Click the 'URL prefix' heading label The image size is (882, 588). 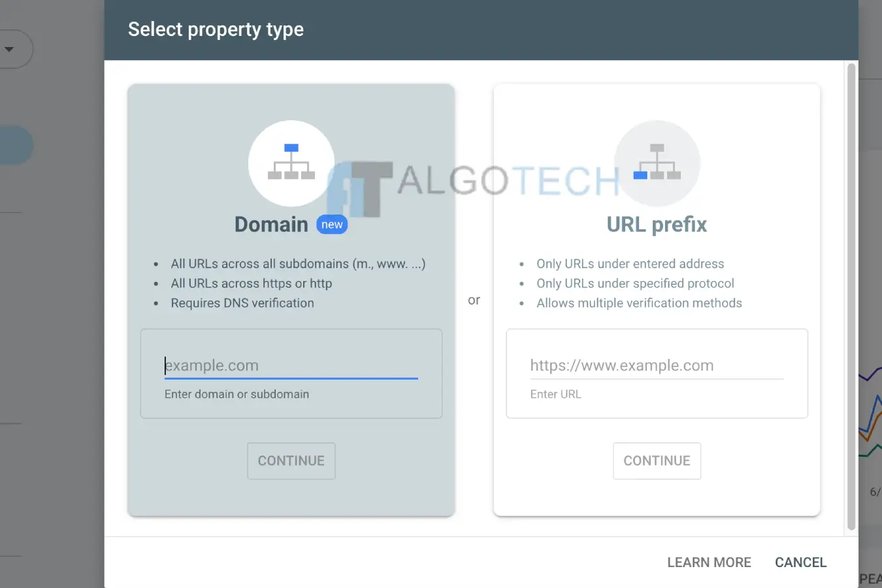click(x=657, y=224)
